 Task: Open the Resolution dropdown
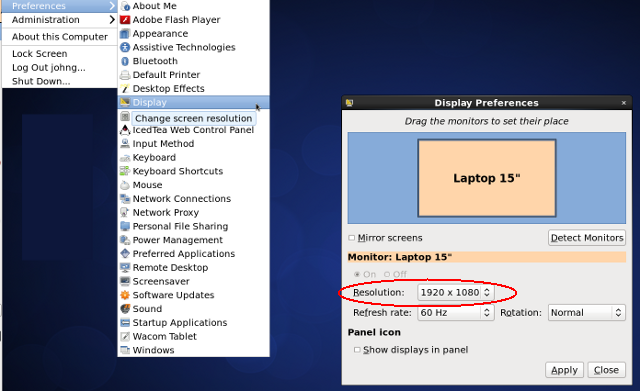456,293
